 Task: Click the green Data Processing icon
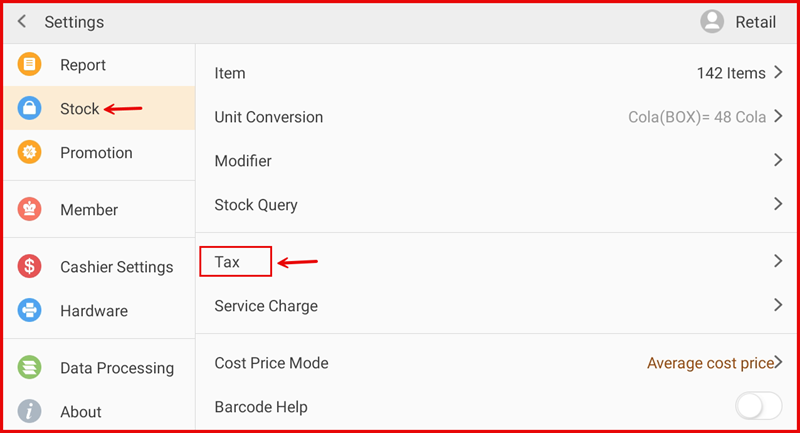[30, 368]
